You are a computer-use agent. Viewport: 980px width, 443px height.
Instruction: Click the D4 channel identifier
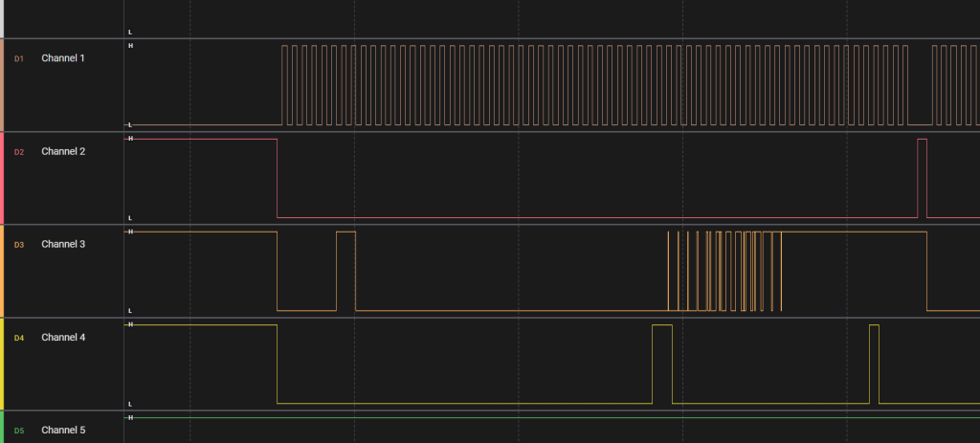tap(18, 338)
